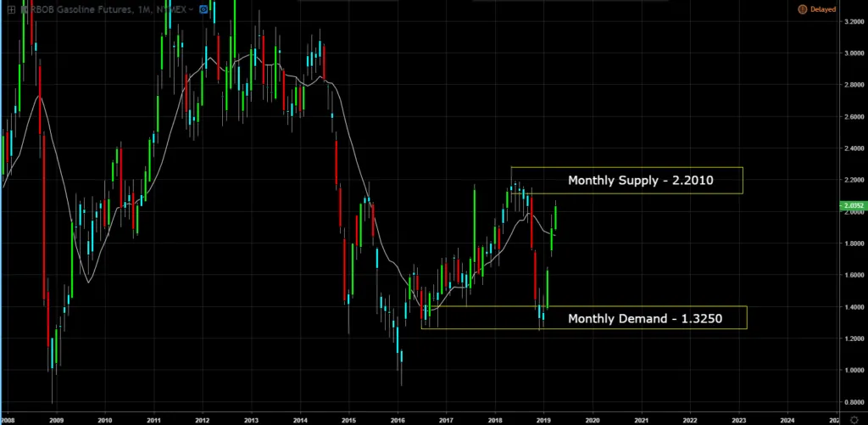Click the 2013 time axis label
This screenshot has height=425, width=868.
coord(251,419)
